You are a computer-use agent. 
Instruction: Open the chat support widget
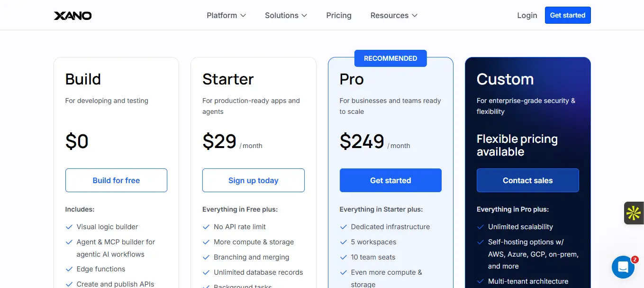(623, 267)
